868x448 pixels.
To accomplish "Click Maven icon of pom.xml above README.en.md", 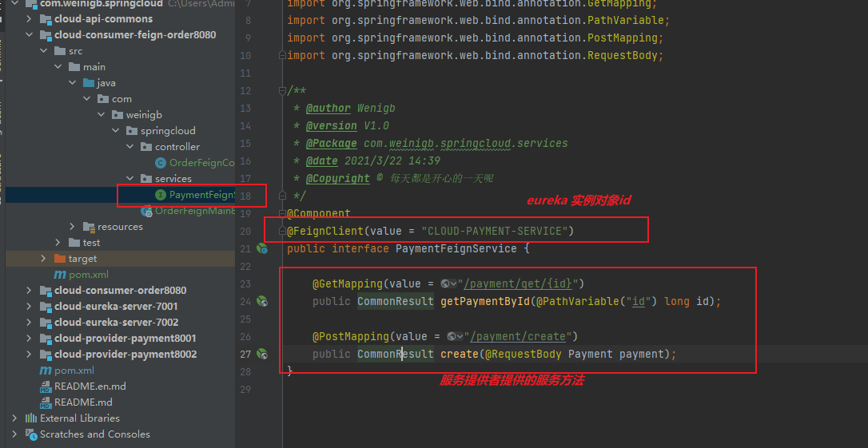I will (46, 371).
